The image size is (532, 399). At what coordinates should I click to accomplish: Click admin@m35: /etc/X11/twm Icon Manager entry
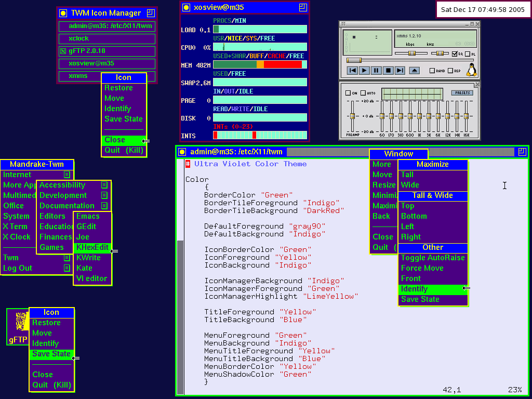(107, 26)
